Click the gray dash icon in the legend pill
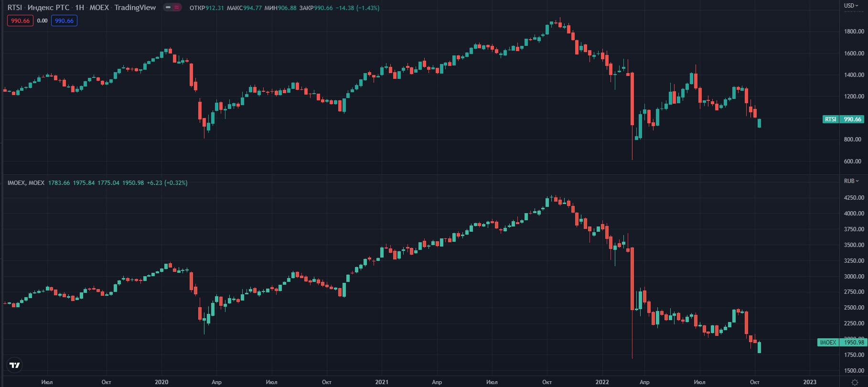Screen dimensions: 868x387 pyautogui.click(x=168, y=8)
